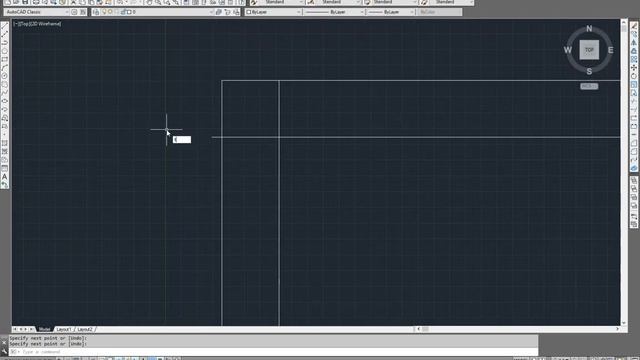The image size is (640, 360).
Task: Open the ByLayer linetype dropdown
Action: click(x=334, y=12)
